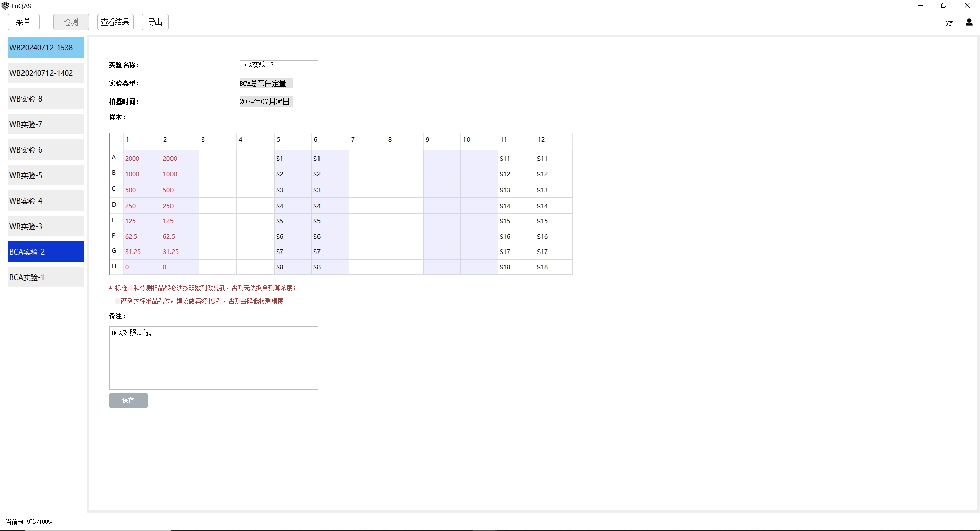This screenshot has height=531, width=980.
Task: Restore the LuQAS window size
Action: tap(944, 6)
